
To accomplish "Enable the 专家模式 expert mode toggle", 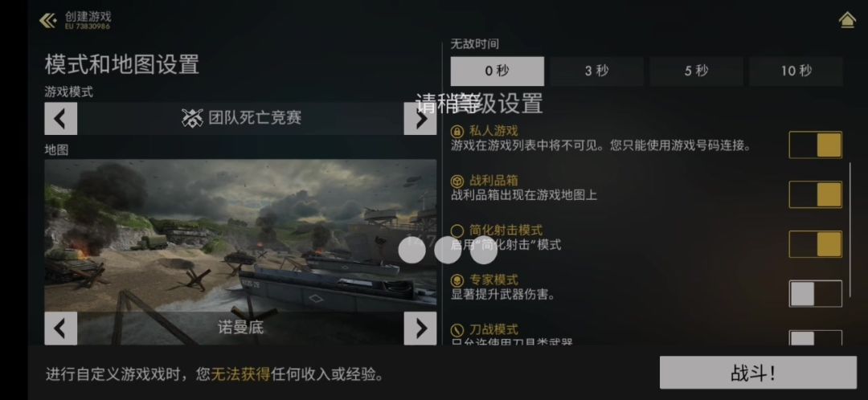I will [816, 294].
